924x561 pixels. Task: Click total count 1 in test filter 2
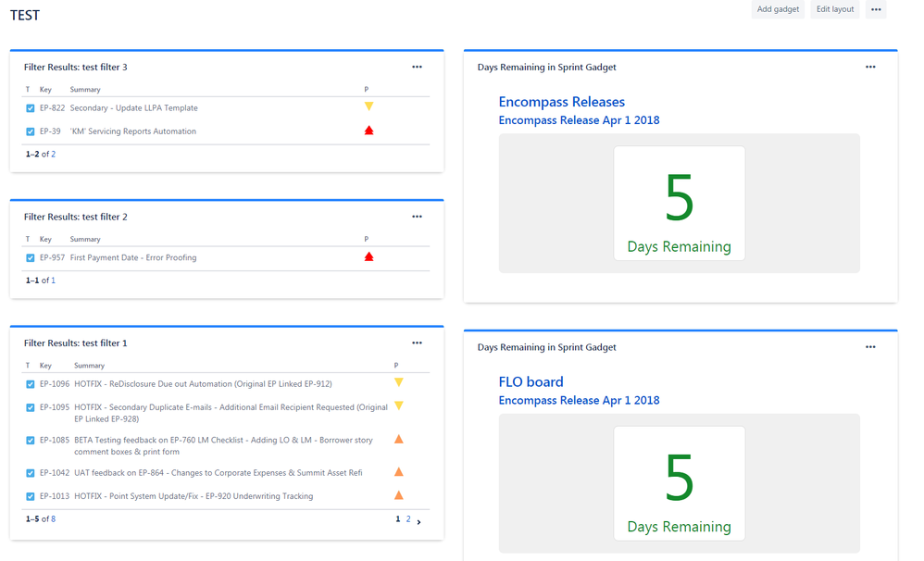[x=53, y=280]
